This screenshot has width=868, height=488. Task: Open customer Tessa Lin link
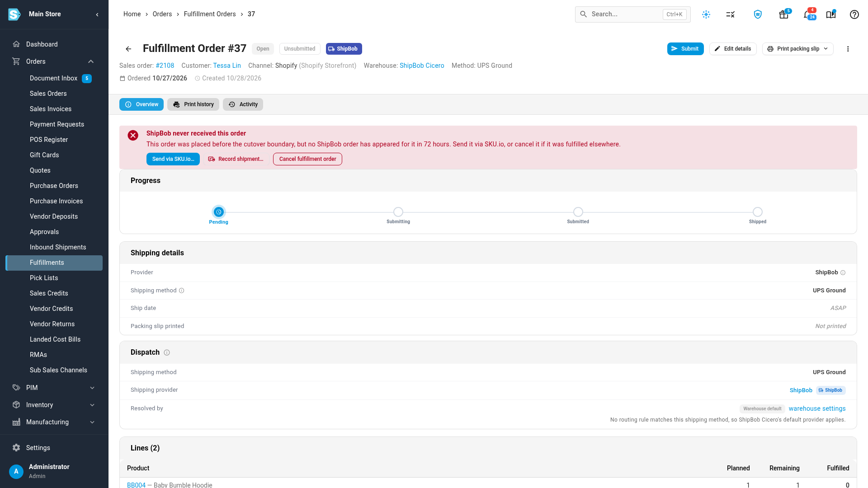227,66
